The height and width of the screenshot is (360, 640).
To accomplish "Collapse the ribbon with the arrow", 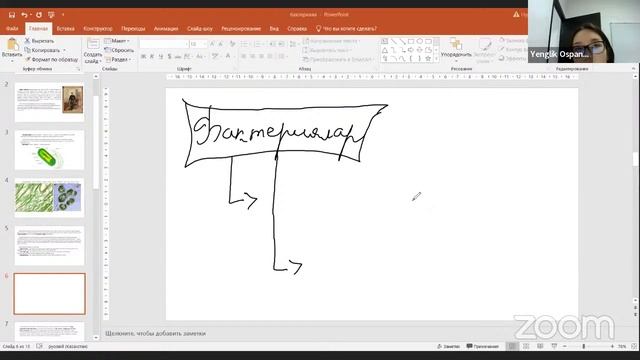I will 634,69.
